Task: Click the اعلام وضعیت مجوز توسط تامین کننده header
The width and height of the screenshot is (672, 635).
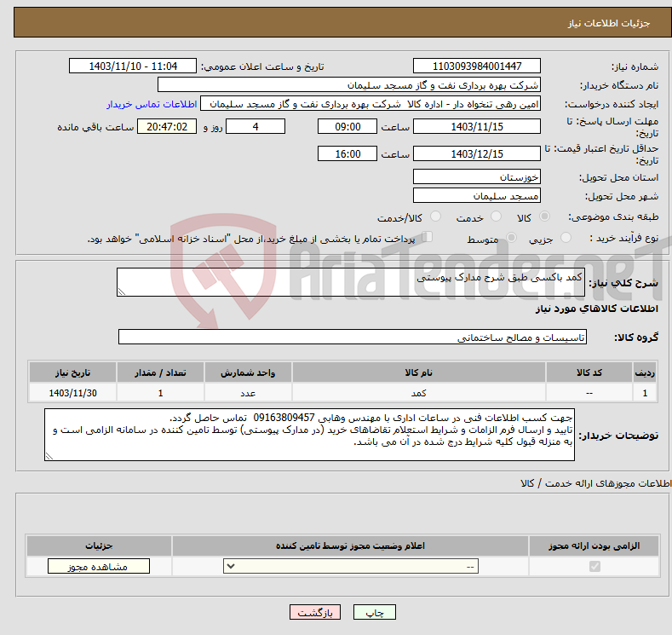Action: point(350,546)
